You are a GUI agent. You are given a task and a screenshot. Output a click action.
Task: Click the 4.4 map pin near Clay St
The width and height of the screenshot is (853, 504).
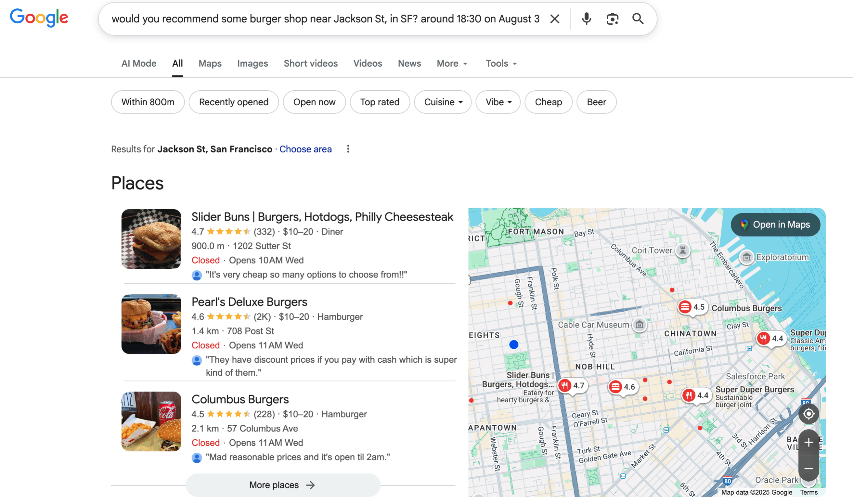[x=771, y=338]
